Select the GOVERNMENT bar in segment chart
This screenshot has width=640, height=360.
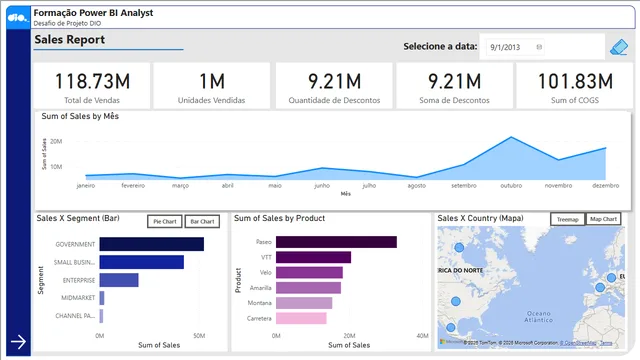coord(151,244)
